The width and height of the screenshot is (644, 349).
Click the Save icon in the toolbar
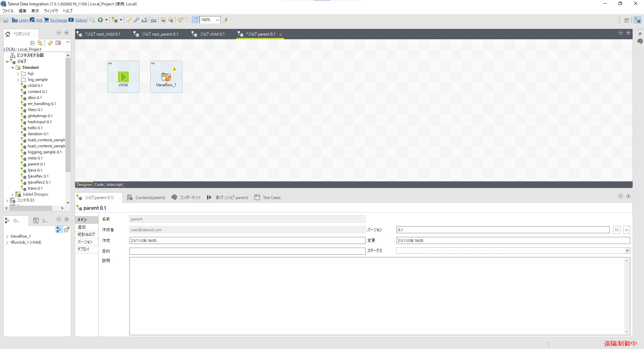[5, 20]
